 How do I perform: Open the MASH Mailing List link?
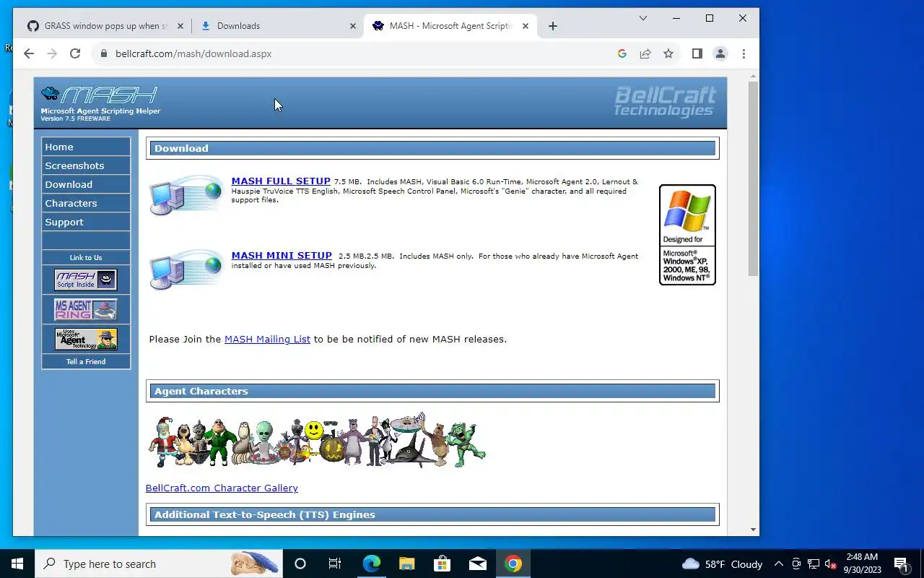coord(267,339)
